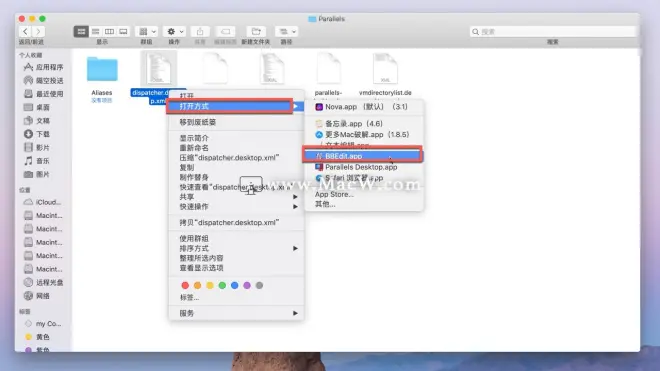Open 音乐 Music in the sidebar
660x371 pixels.
(x=37, y=161)
